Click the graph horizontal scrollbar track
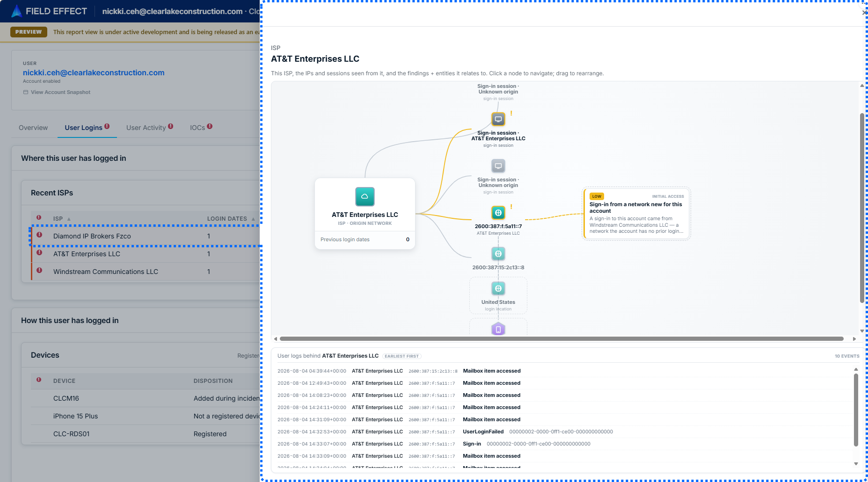This screenshot has width=868, height=482. tap(562, 338)
